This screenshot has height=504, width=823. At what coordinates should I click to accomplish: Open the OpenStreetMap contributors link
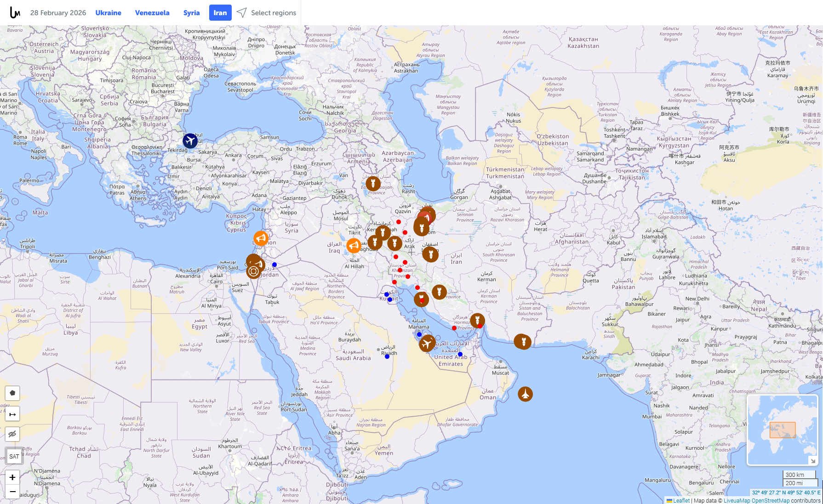click(x=770, y=501)
